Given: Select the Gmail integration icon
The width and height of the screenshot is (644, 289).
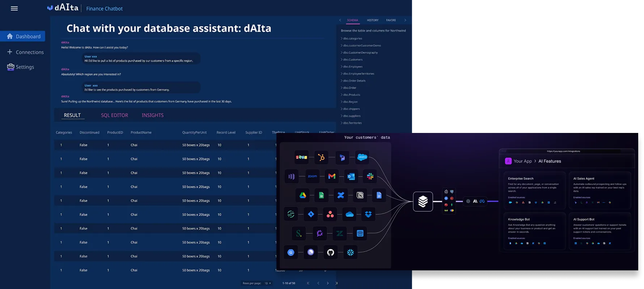Looking at the screenshot, I should pos(332,176).
